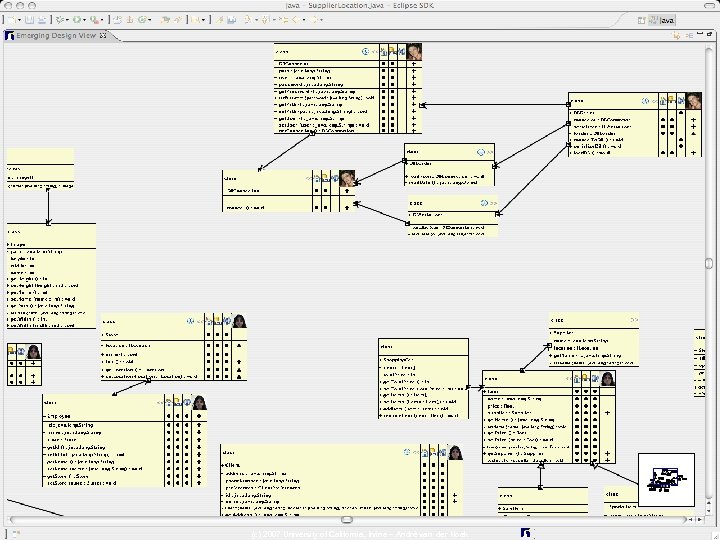Click the New Java Class toolbar icon
Viewport: 720px width, 540px height.
click(142, 20)
